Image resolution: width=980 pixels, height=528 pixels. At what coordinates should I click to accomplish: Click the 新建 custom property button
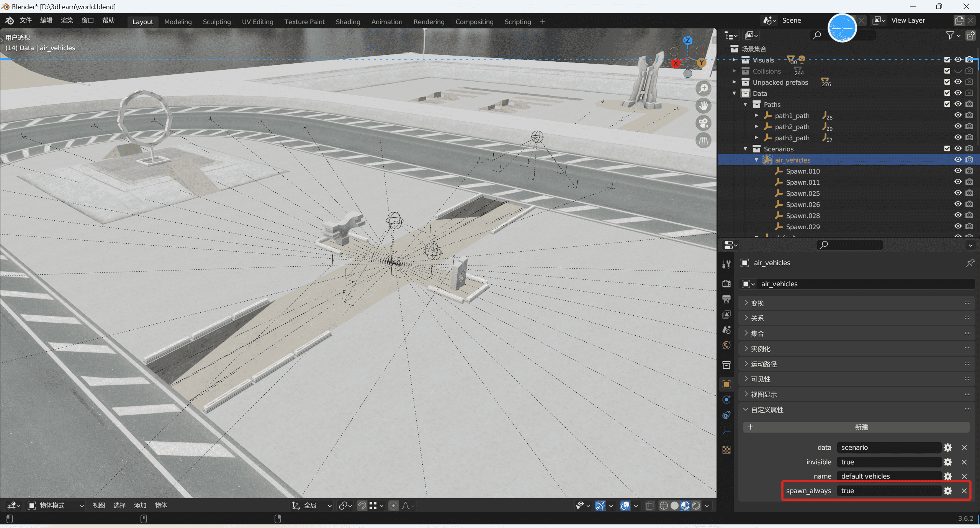(856, 427)
